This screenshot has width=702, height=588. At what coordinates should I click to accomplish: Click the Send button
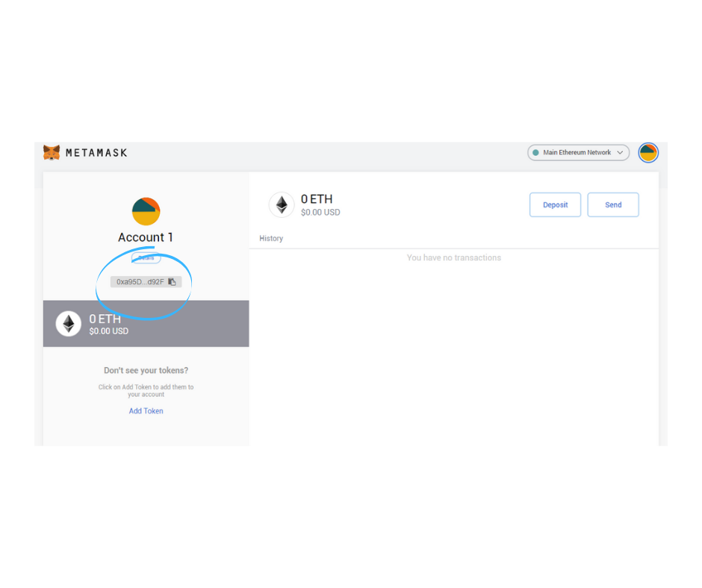click(x=613, y=205)
